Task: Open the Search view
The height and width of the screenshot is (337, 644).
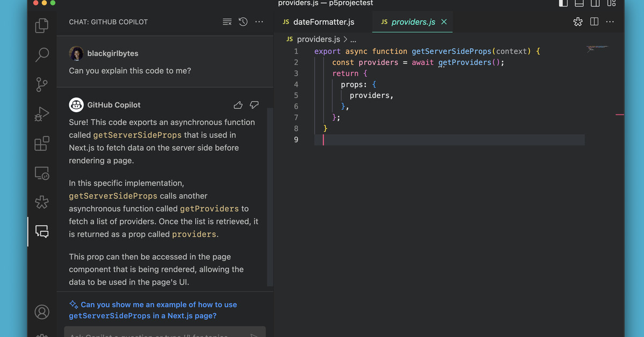Action: (42, 55)
